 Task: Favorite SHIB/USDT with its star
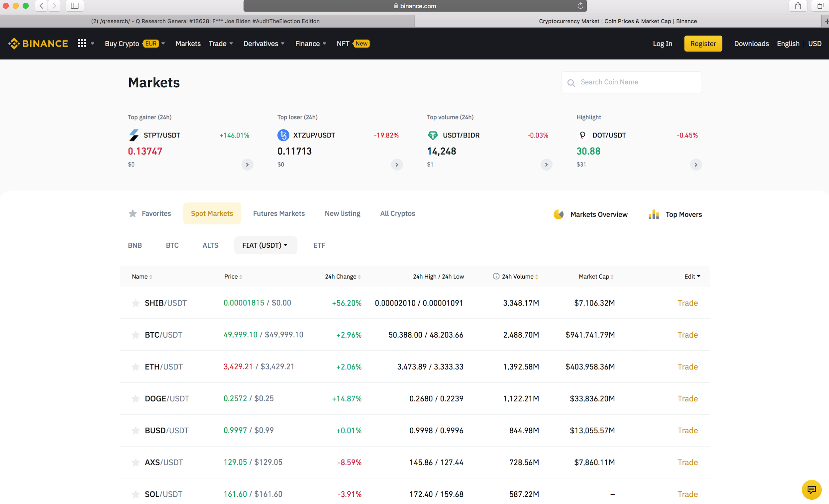[x=136, y=303]
